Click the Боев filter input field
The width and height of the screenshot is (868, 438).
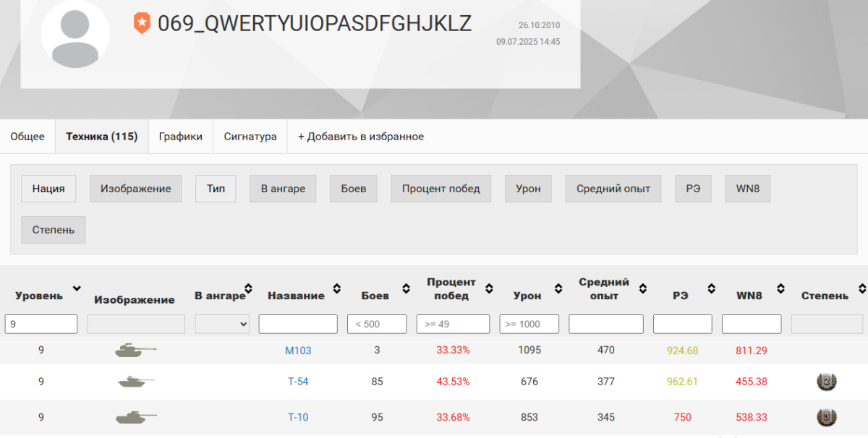pyautogui.click(x=377, y=325)
